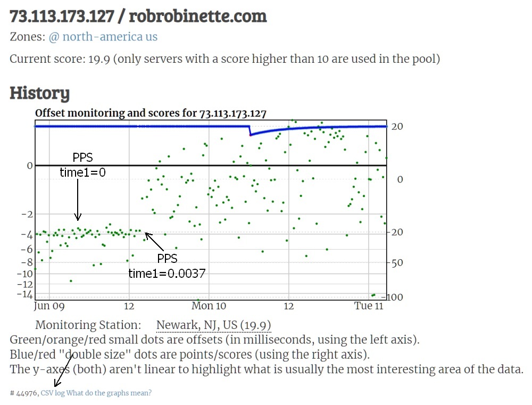Click the red score dip point on blue line

click(251, 135)
